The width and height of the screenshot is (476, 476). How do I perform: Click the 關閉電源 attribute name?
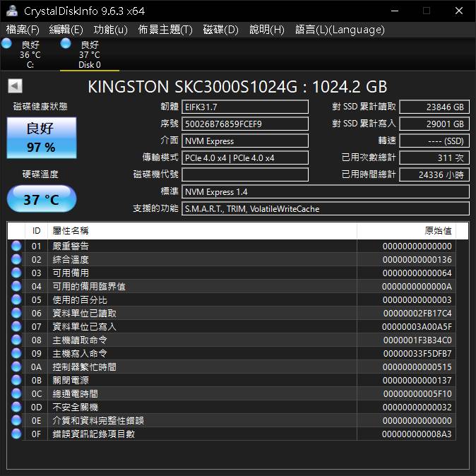pos(71,381)
